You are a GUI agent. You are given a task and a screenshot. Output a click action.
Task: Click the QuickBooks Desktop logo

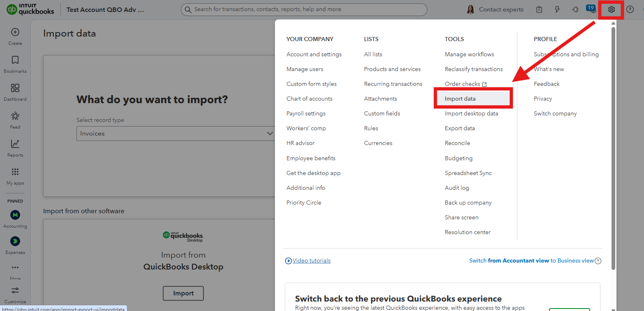(x=183, y=236)
